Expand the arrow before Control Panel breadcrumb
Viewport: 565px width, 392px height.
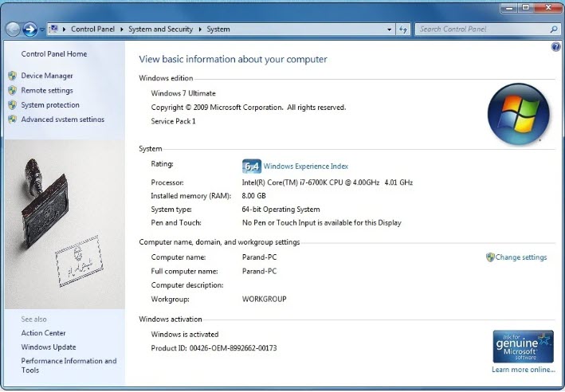(64, 29)
